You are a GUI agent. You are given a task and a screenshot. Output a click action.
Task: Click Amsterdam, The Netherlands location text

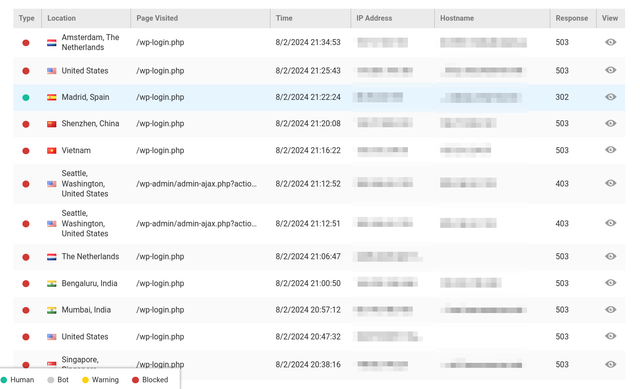[x=90, y=42]
